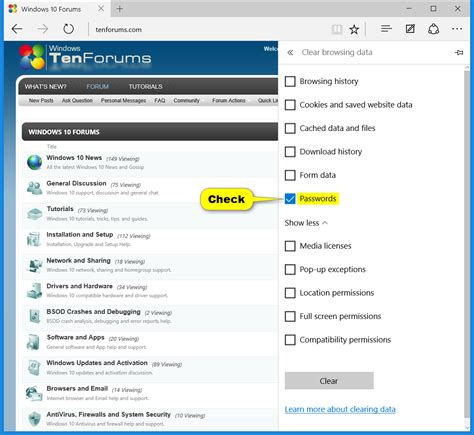The width and height of the screenshot is (474, 435).
Task: Check Cookies and saved website data
Action: pyautogui.click(x=290, y=105)
